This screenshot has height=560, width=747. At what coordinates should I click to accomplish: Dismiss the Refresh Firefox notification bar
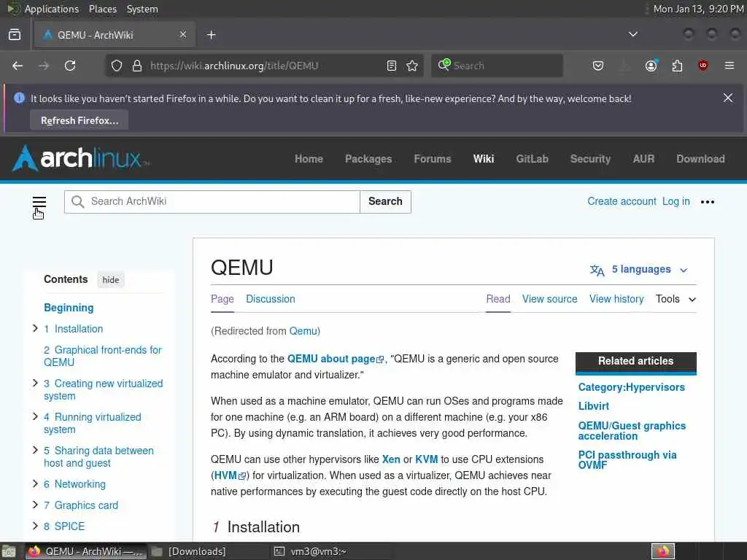(x=728, y=98)
